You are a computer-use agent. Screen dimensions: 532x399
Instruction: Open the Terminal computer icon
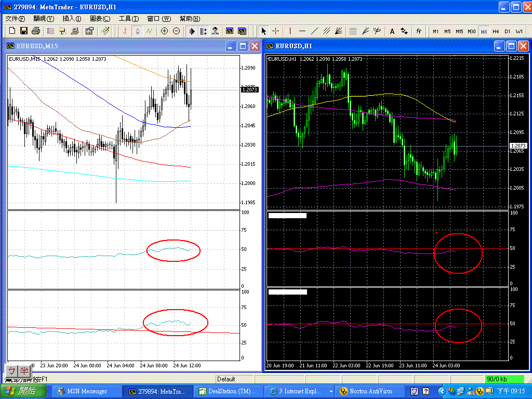click(x=75, y=31)
